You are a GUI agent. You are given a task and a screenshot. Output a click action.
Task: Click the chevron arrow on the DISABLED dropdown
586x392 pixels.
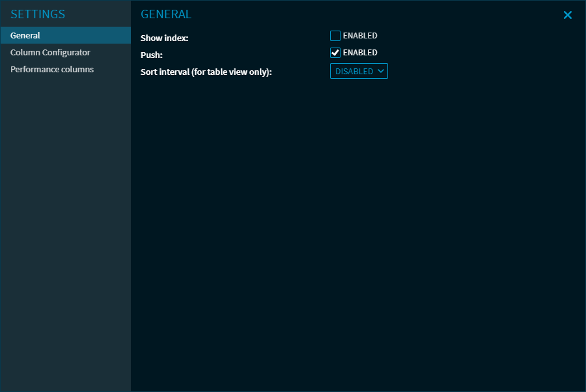click(381, 72)
